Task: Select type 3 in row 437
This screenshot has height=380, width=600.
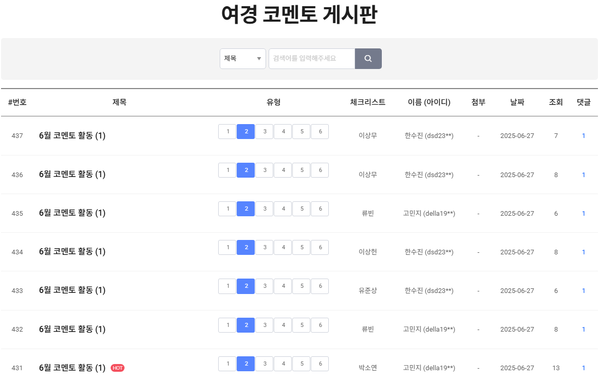Action: [264, 132]
